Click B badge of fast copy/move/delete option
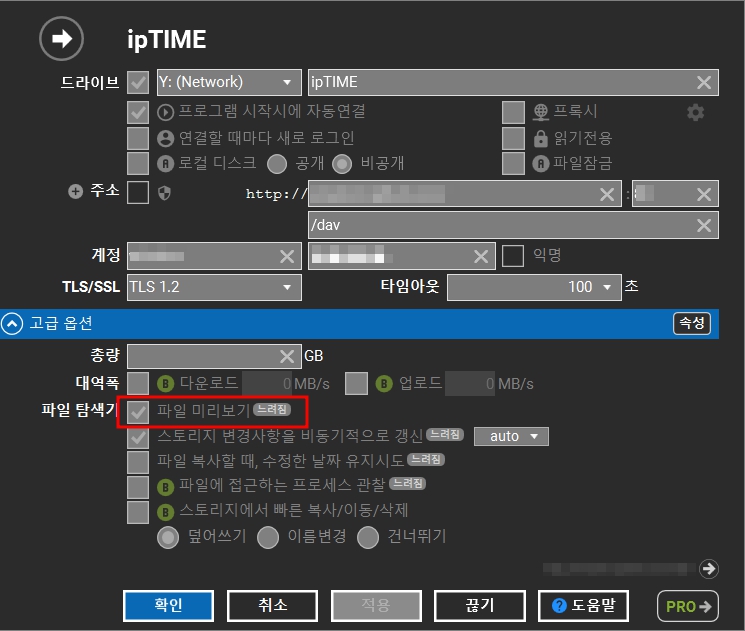This screenshot has height=631, width=745. pos(165,512)
